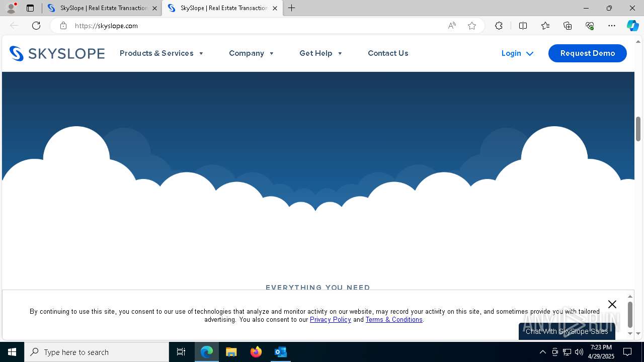Open the Copilot sidebar
644x362 pixels.
pyautogui.click(x=633, y=26)
